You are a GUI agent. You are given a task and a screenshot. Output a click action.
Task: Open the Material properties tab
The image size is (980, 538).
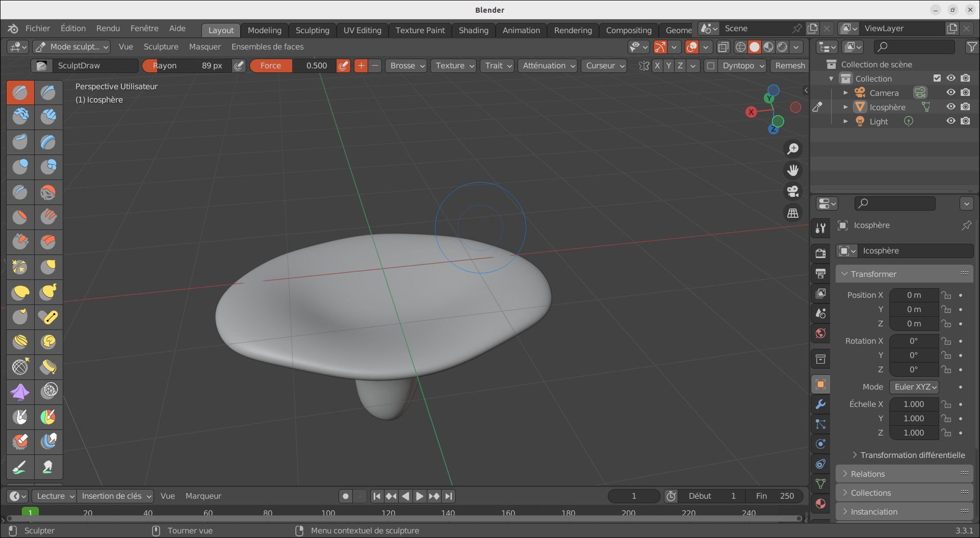820,503
